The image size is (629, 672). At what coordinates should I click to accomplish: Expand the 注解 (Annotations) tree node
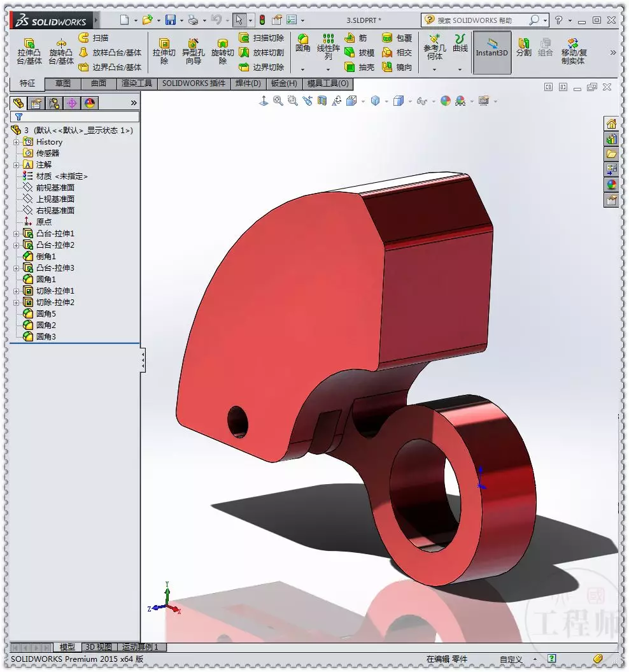[x=17, y=164]
